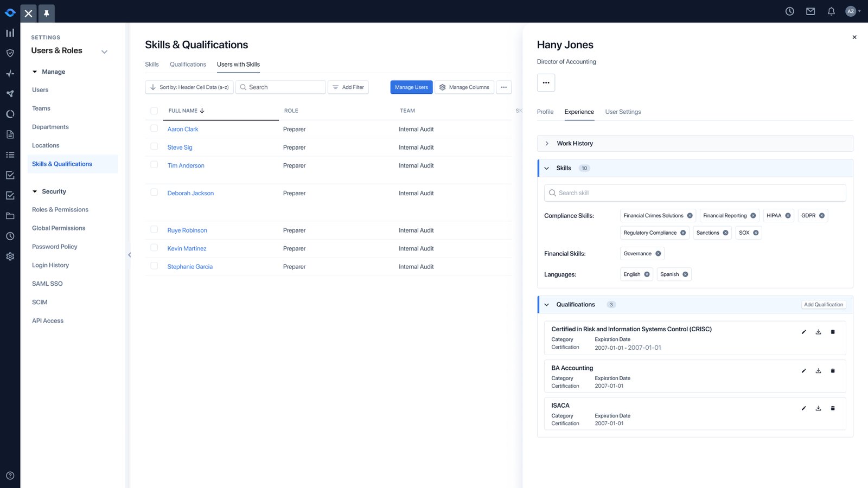Collapse the Security group in sidebar
The width and height of the screenshot is (868, 488).
click(35, 191)
